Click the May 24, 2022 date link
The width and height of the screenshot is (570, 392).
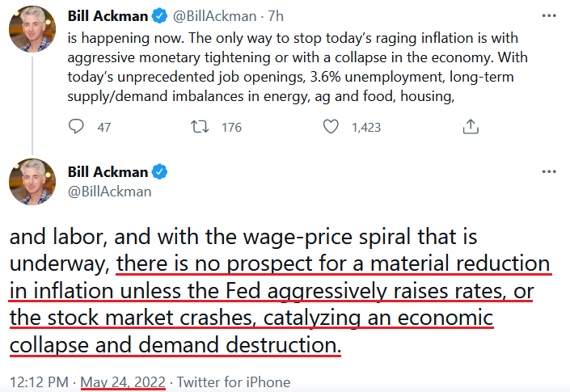point(123,382)
